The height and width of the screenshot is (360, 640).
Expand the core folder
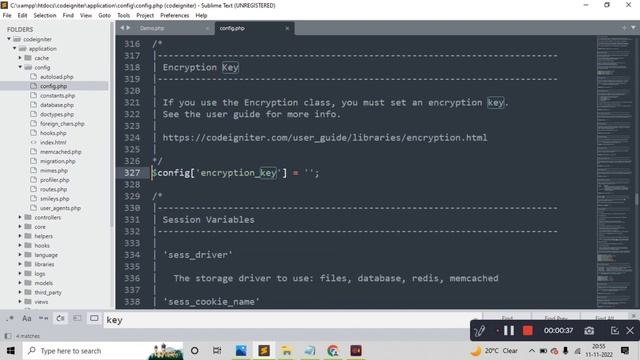coord(20,227)
